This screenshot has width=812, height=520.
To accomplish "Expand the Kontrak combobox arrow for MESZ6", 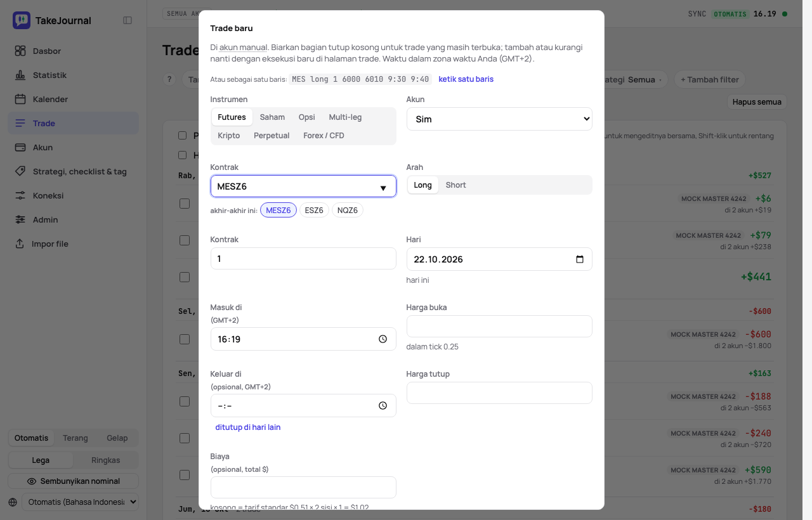I will (383, 188).
